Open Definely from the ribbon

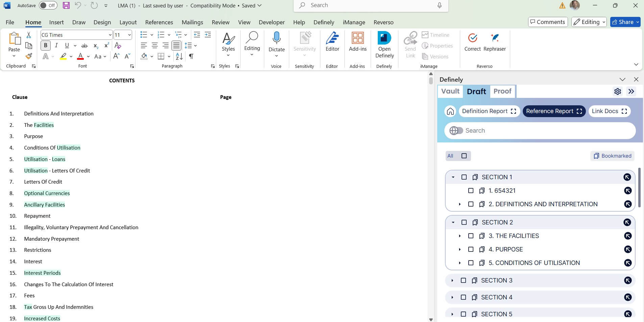coord(384,45)
